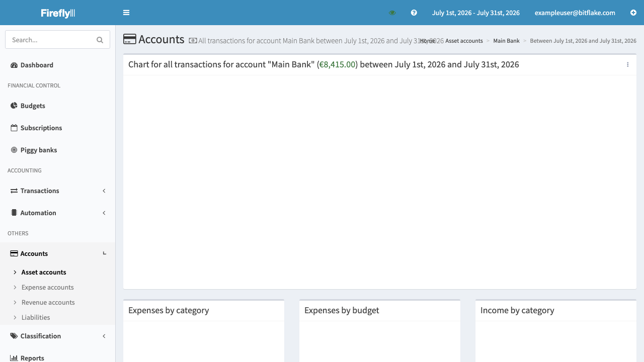Click the Income by category heading

(x=517, y=310)
